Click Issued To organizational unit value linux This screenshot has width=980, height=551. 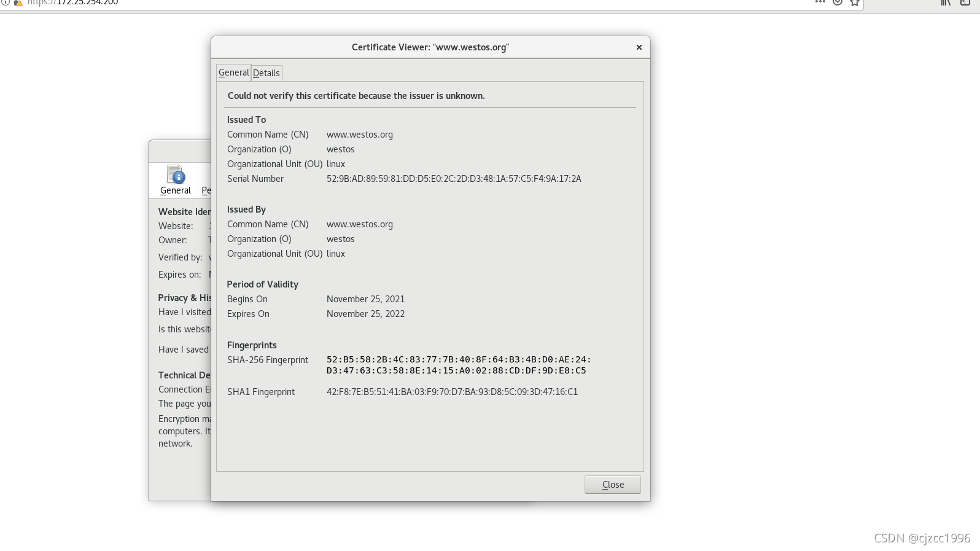[336, 164]
